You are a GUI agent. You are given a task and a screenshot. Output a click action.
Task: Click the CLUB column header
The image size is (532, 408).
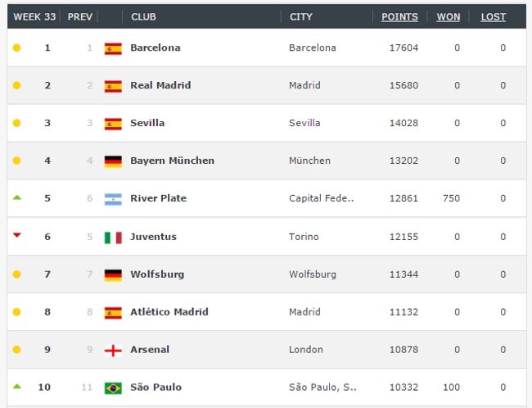143,17
